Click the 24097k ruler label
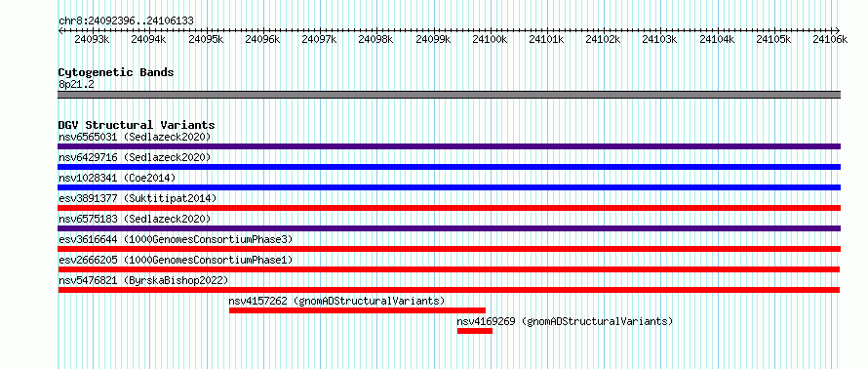The image size is (868, 369). tap(319, 39)
